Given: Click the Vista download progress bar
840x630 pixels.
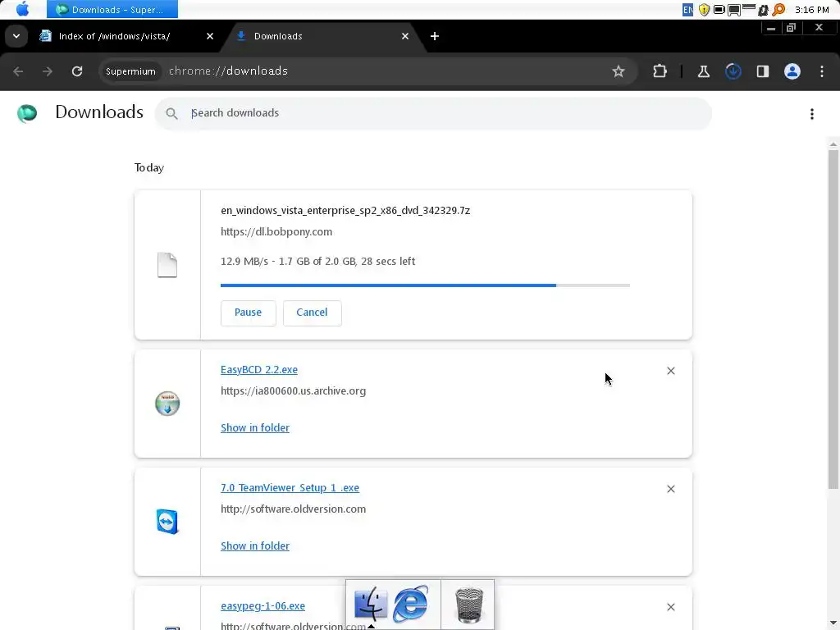Looking at the screenshot, I should coord(425,285).
